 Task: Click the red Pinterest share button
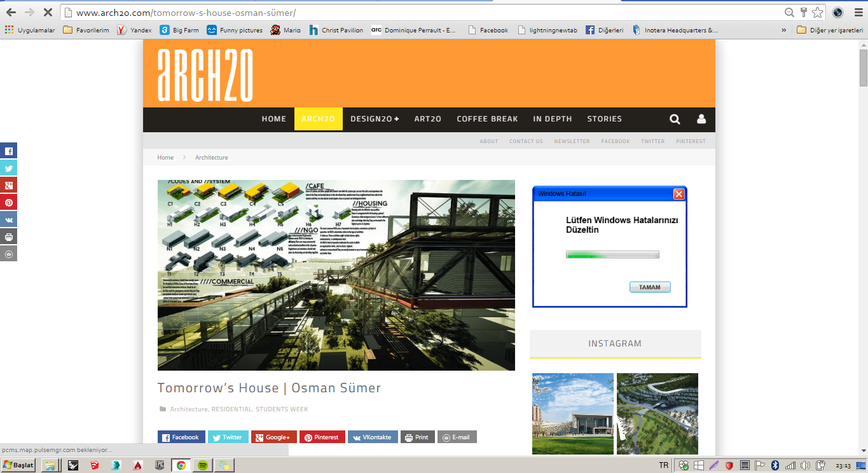click(322, 437)
